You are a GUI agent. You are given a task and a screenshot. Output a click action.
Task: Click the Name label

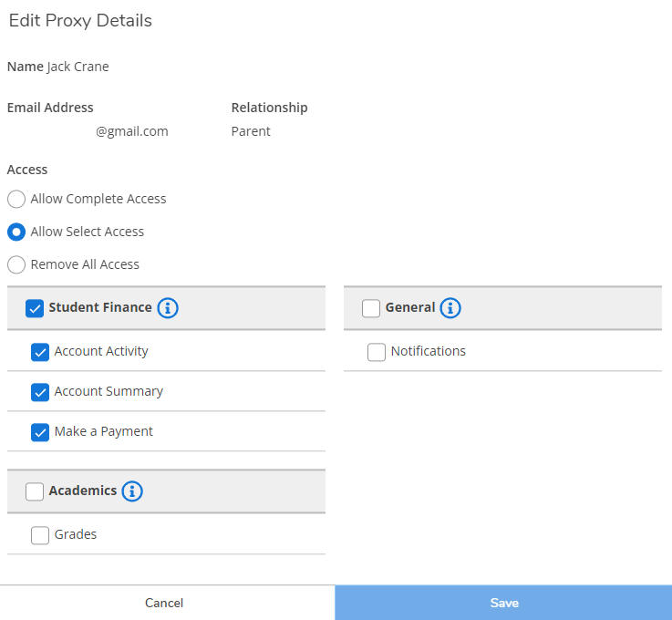[x=26, y=67]
